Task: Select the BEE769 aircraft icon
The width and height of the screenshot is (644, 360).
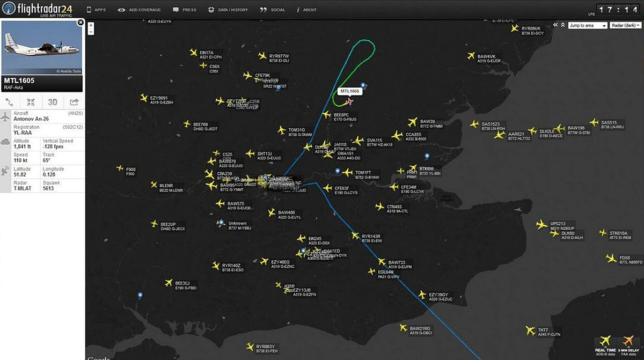Action: pos(187,124)
